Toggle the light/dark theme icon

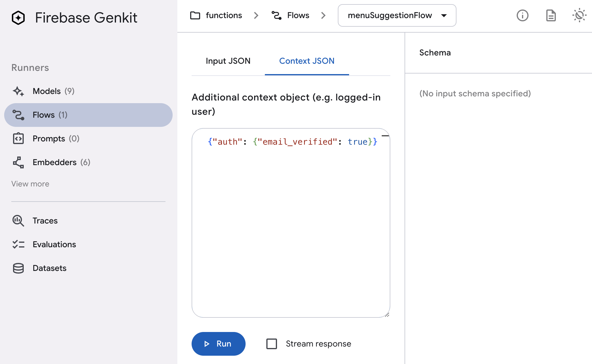(x=579, y=15)
